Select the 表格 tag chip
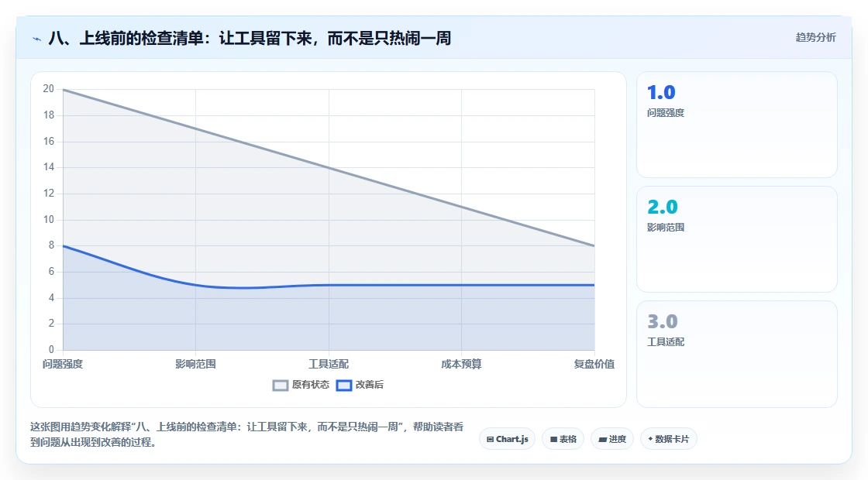 [x=563, y=439]
